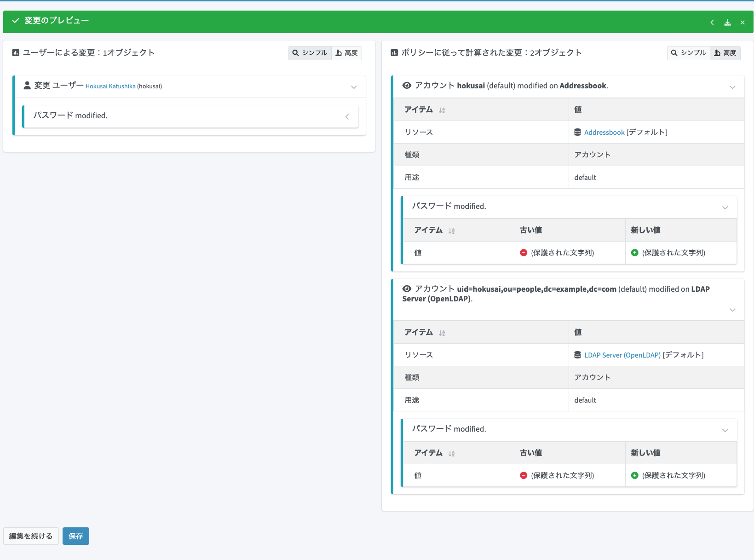Click the リソース row label in the LDAP table
The width and height of the screenshot is (754, 560).
[x=419, y=355]
